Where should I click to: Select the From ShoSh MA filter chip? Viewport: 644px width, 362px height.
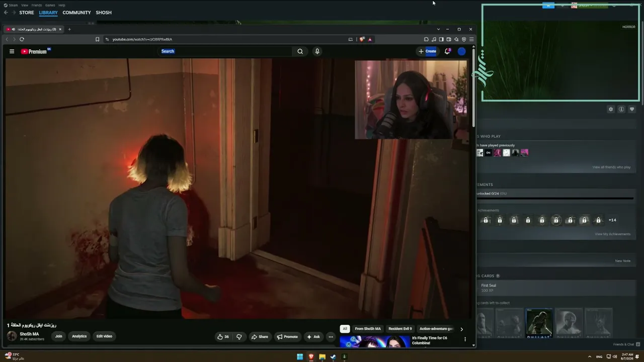point(368,329)
